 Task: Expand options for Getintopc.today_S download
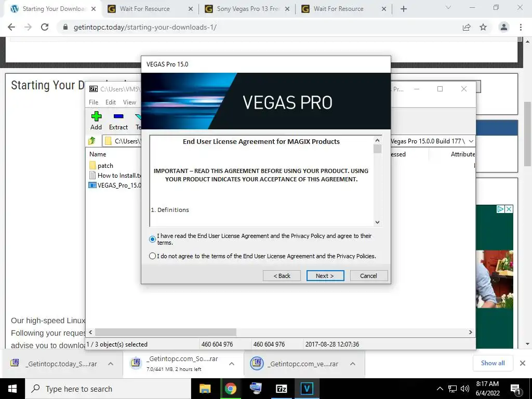click(x=111, y=364)
